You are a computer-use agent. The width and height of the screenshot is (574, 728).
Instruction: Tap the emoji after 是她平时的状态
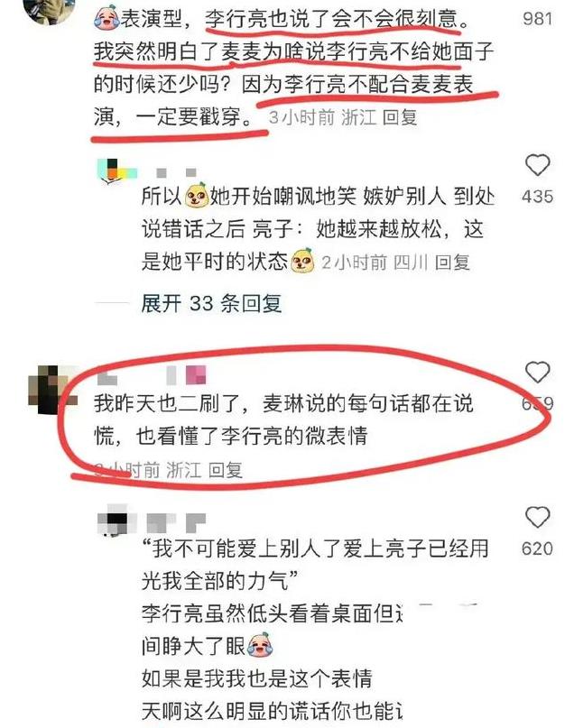click(x=302, y=261)
